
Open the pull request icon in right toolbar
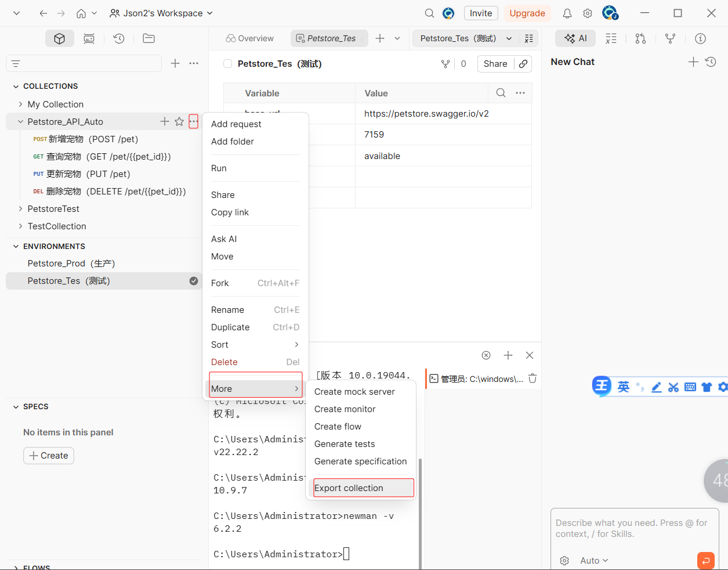pyautogui.click(x=640, y=38)
